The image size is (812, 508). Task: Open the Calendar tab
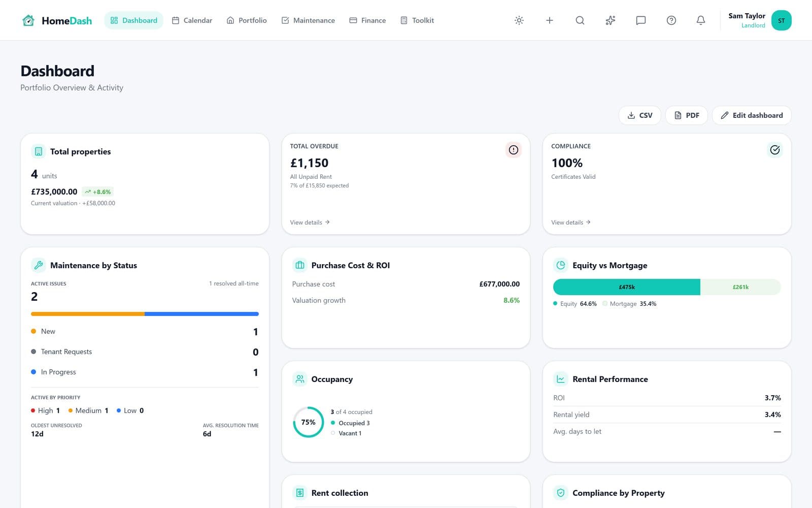[x=192, y=20]
